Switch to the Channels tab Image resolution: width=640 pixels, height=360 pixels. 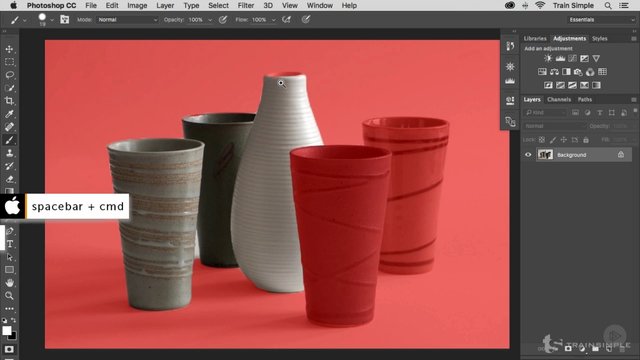(x=559, y=100)
